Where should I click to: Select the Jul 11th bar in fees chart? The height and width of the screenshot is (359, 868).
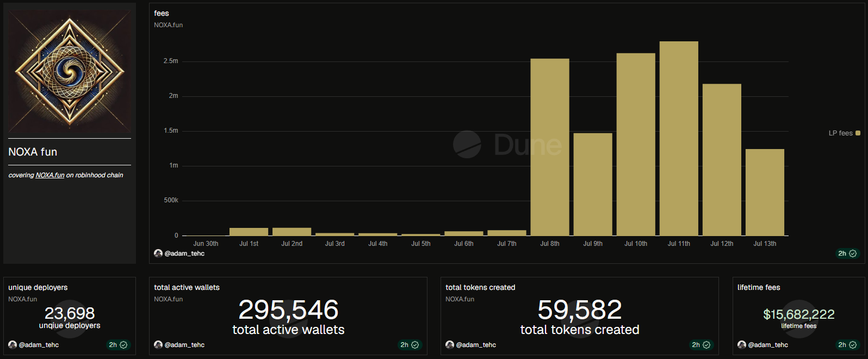pos(679,139)
